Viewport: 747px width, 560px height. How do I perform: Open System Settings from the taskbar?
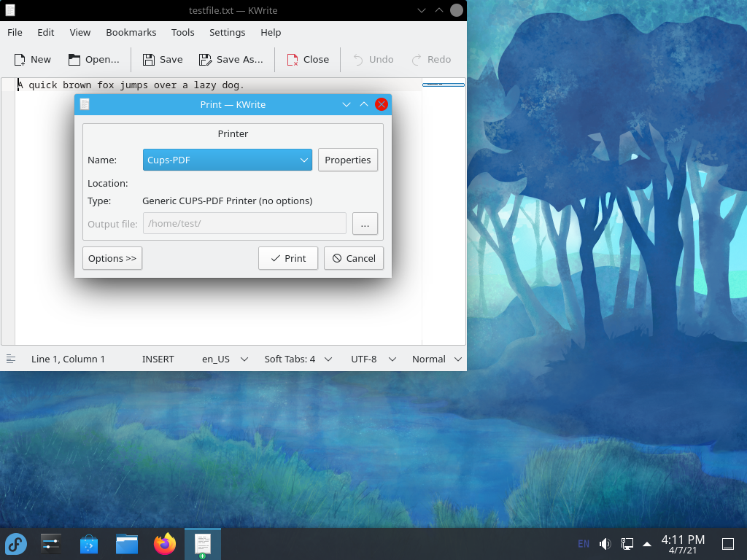[50, 544]
